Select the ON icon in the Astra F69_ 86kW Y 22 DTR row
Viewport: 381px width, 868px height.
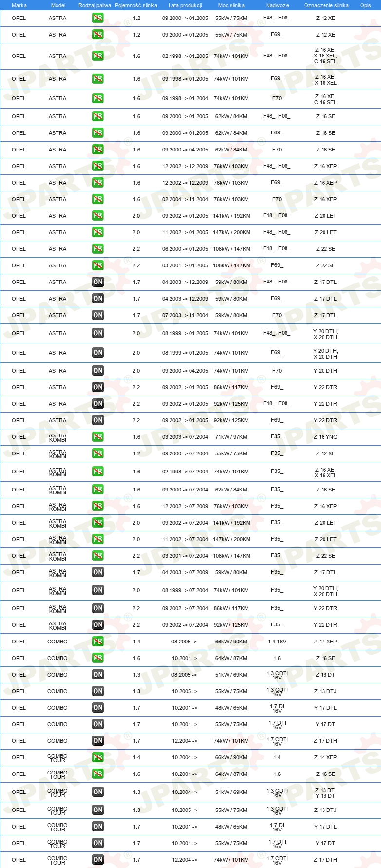pos(98,387)
